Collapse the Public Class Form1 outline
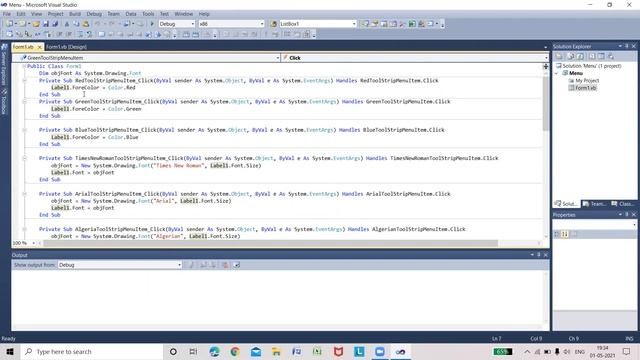This screenshot has width=640, height=360. tap(24, 66)
